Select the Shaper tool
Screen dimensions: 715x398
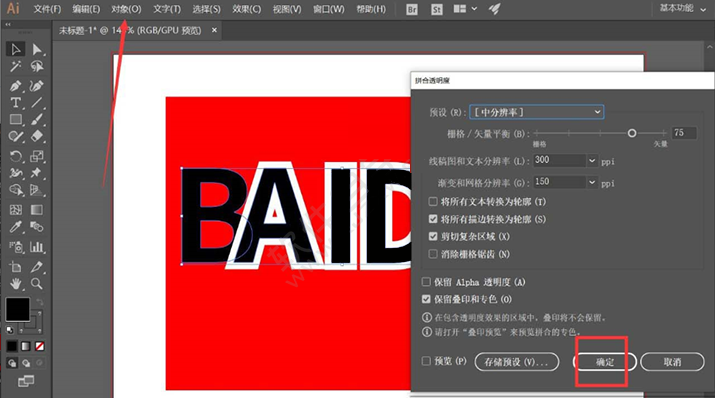[x=16, y=136]
